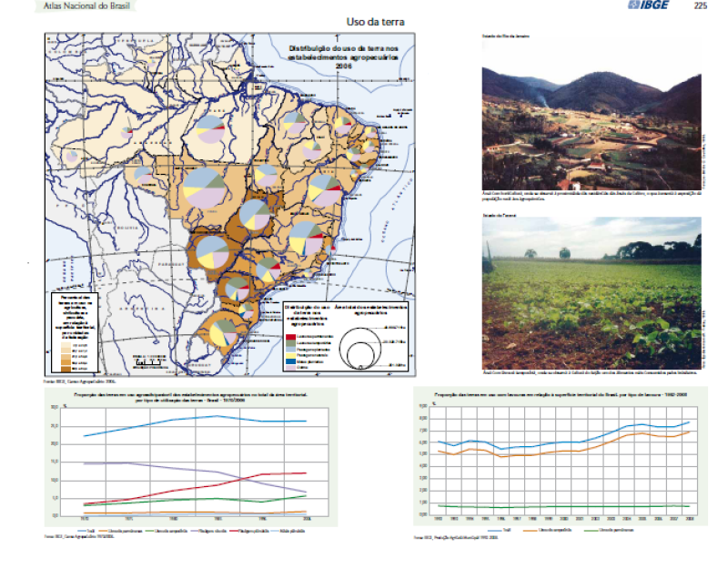Click the orange line in the right chart
728x569 pixels.
(x=564, y=446)
